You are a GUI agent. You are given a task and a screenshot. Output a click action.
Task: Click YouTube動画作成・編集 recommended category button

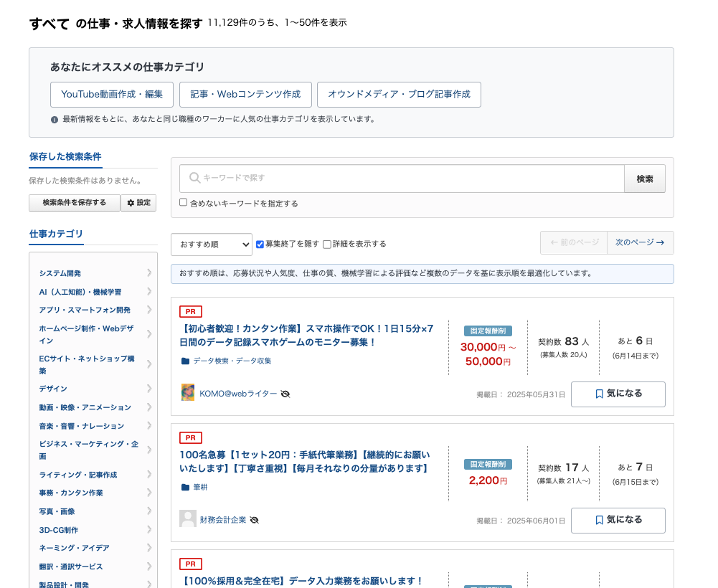click(112, 95)
